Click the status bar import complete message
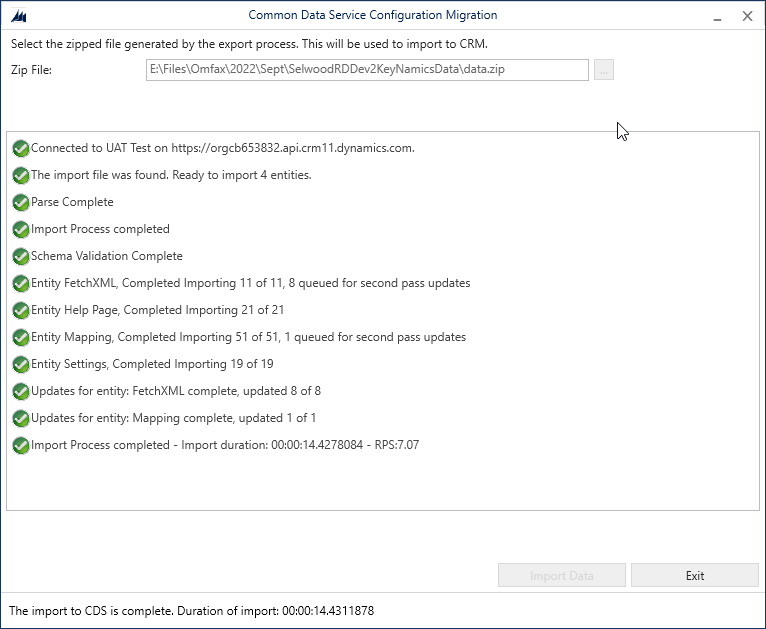Image resolution: width=766 pixels, height=629 pixels. pos(192,611)
